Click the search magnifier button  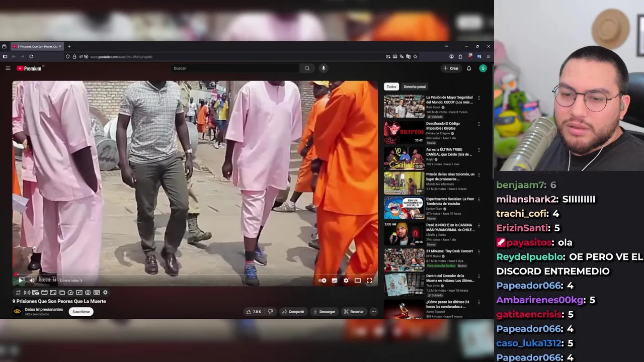point(307,68)
